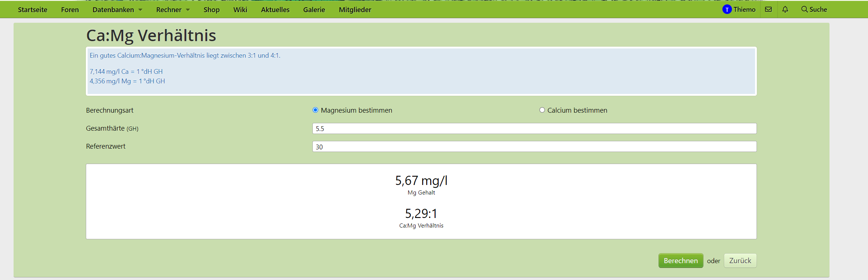Expand the Datenbanken dropdown menu
This screenshot has width=868, height=280.
[117, 10]
